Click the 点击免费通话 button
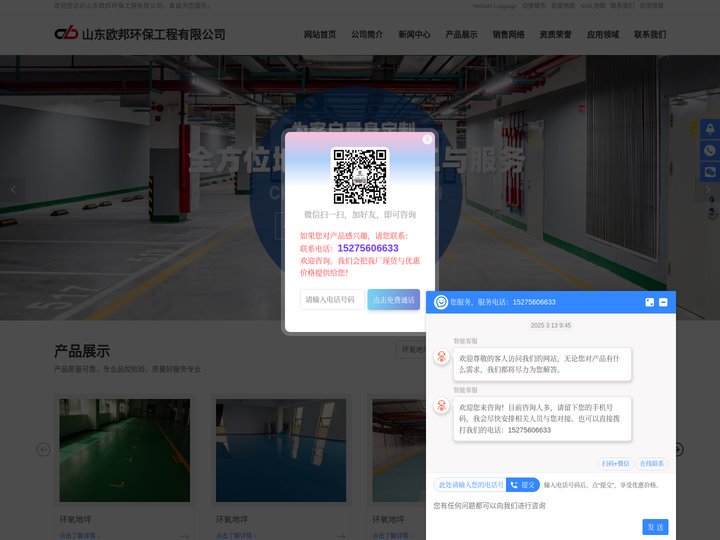This screenshot has height=540, width=720. pyautogui.click(x=394, y=299)
